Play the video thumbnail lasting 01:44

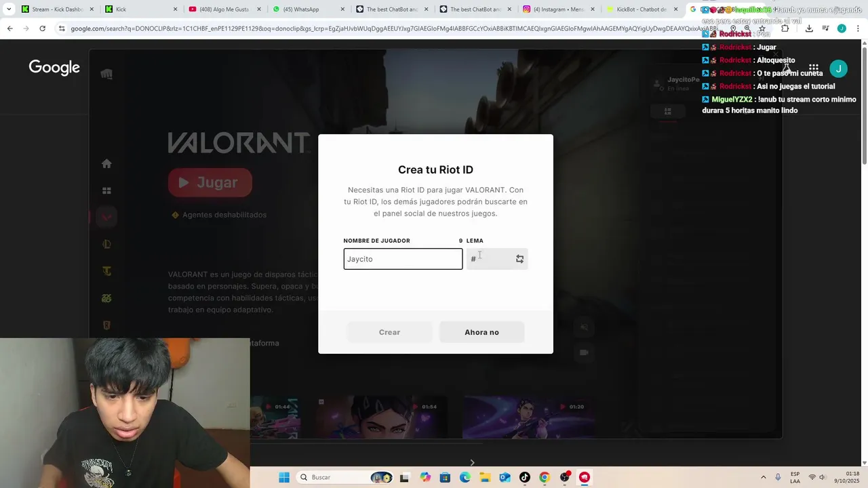tap(275, 418)
